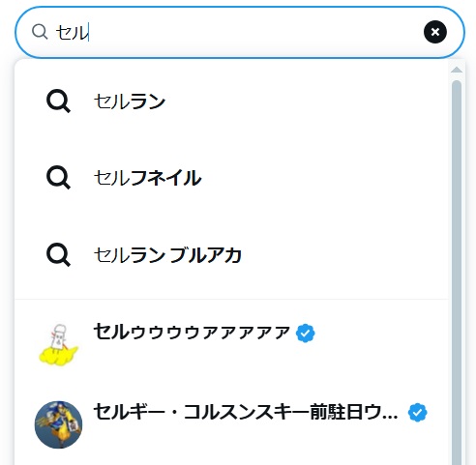Click the scrollbar up arrow

pyautogui.click(x=457, y=70)
